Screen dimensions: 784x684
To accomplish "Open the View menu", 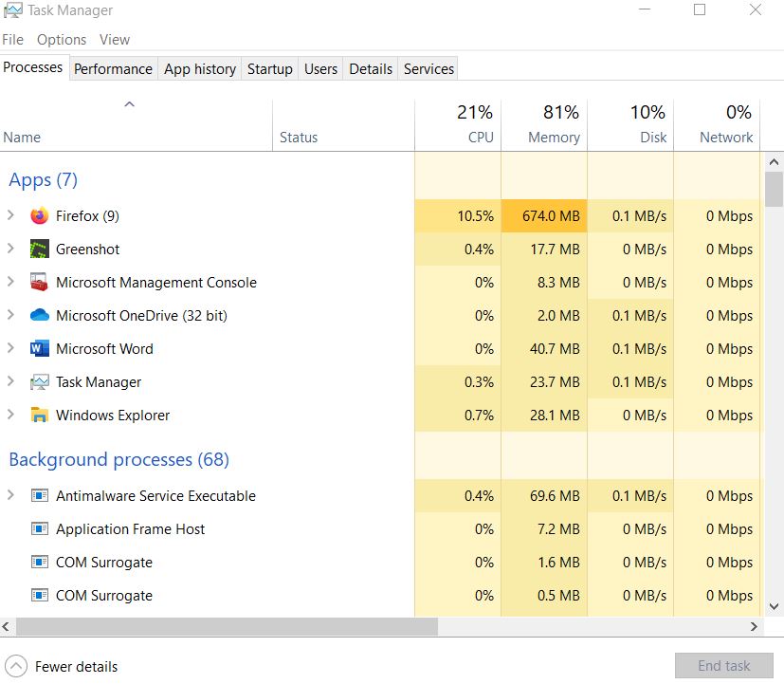I will point(114,39).
